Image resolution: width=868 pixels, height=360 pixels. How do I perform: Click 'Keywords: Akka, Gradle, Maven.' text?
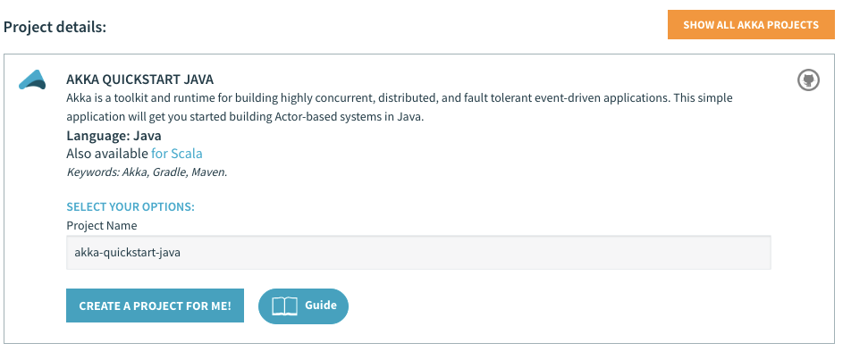click(147, 172)
